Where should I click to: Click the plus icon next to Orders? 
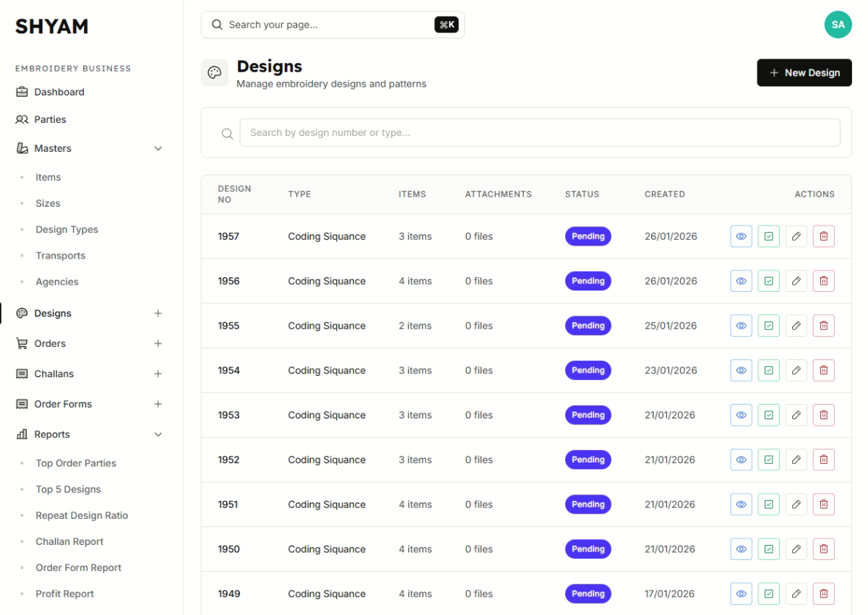pyautogui.click(x=158, y=344)
